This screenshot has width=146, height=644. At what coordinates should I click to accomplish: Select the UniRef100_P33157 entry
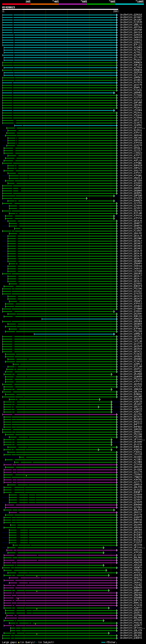(131, 543)
